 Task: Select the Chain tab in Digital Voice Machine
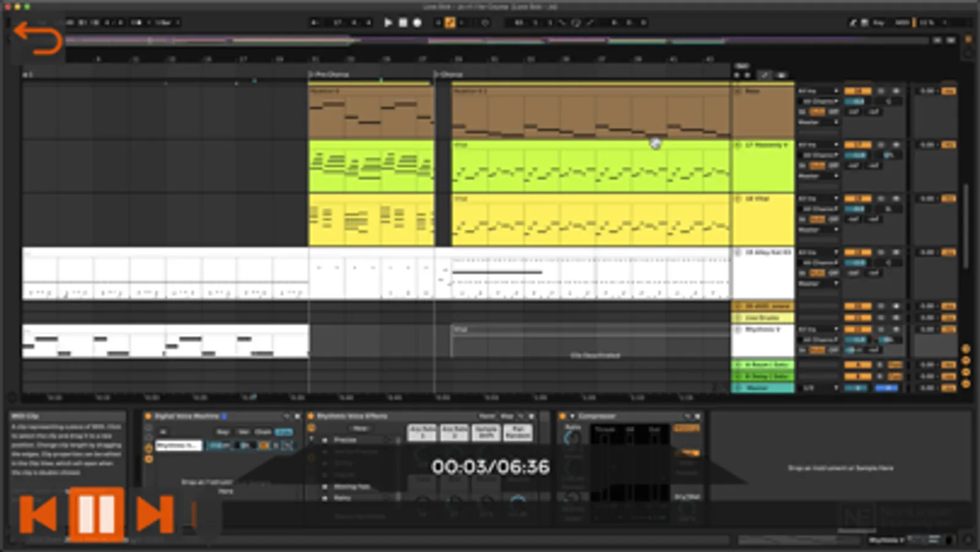[x=263, y=432]
